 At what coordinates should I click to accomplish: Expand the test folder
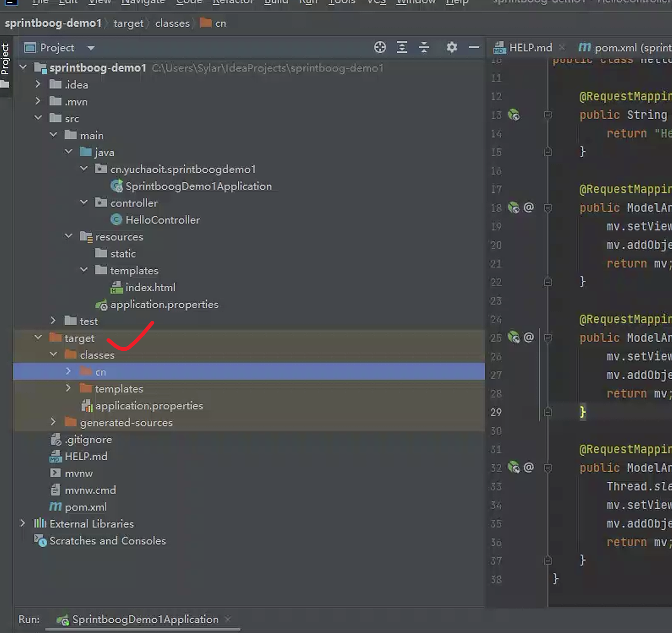pyautogui.click(x=53, y=321)
